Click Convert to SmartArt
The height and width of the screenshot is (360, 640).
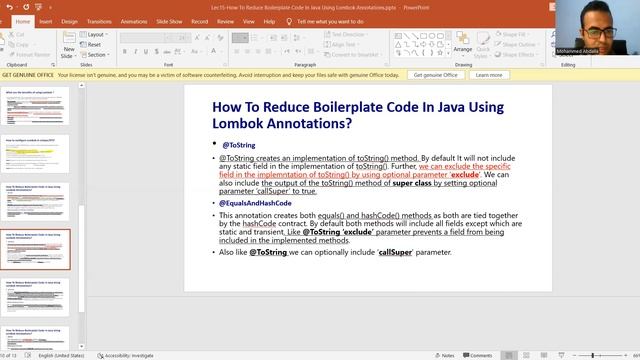coord(353,55)
